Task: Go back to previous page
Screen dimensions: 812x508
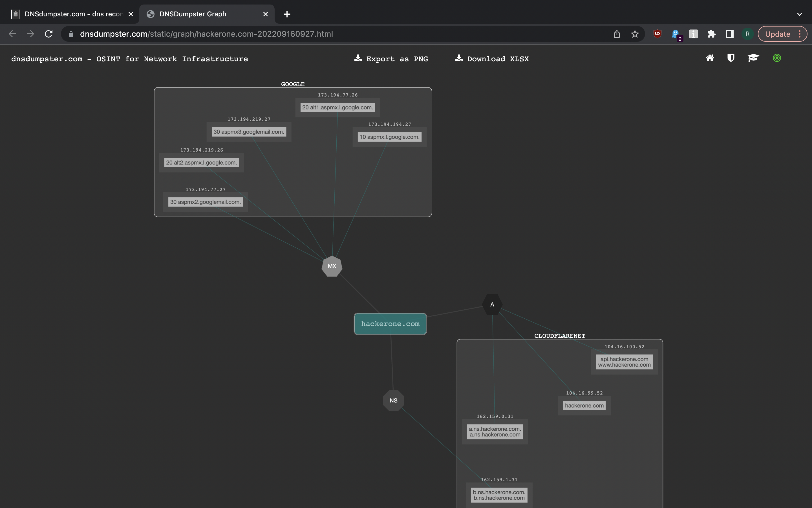Action: click(12, 34)
